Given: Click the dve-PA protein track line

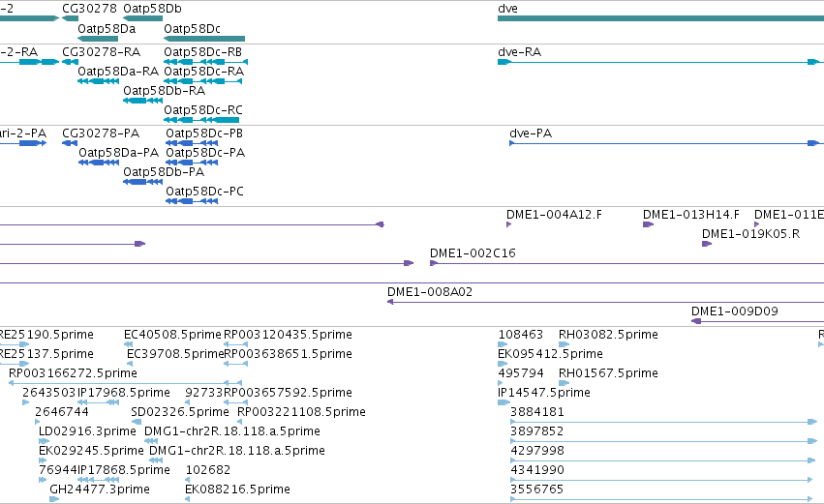Looking at the screenshot, I should [x=664, y=143].
